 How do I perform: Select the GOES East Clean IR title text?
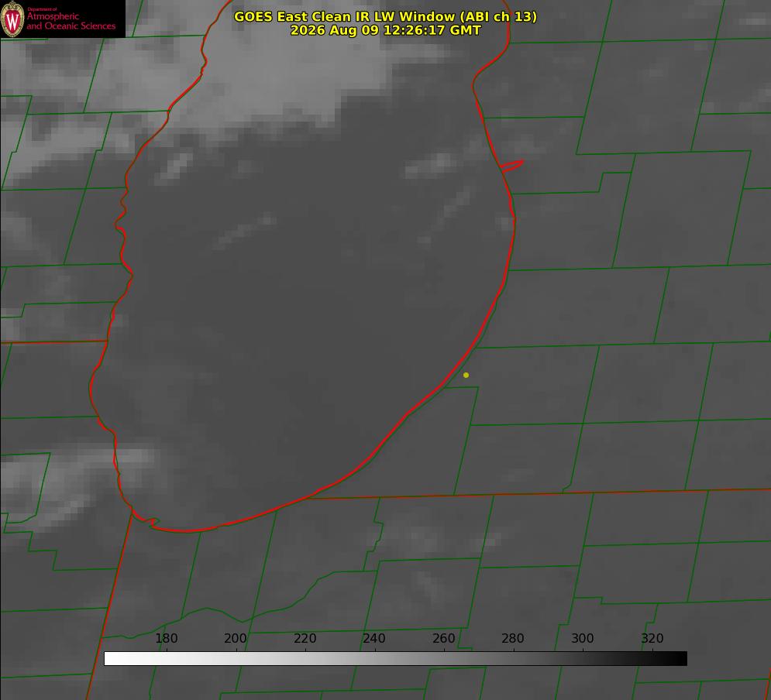[x=386, y=16]
